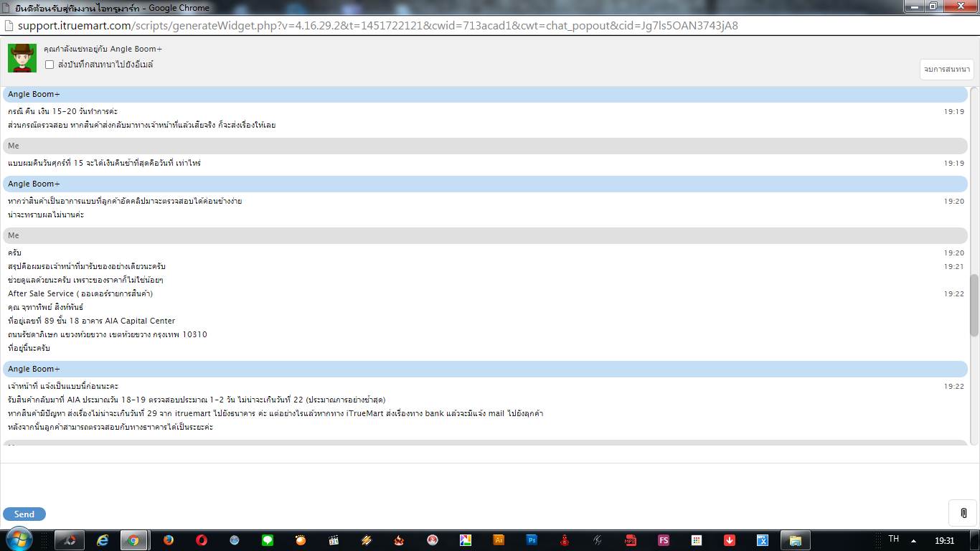Click the message line mentioning "18-19"

tap(197, 400)
